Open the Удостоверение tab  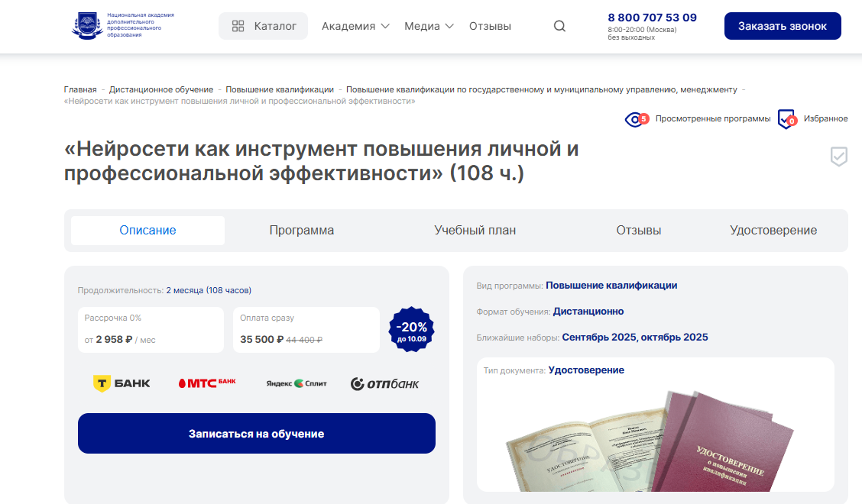click(773, 231)
